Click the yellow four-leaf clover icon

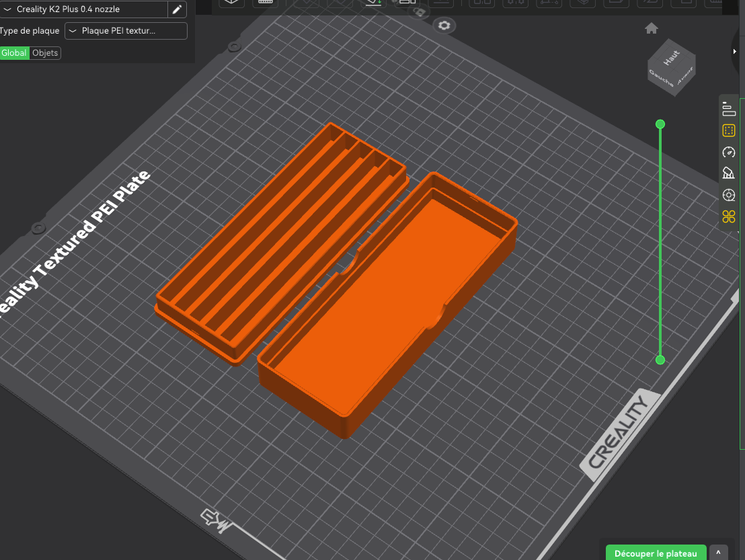(x=728, y=216)
